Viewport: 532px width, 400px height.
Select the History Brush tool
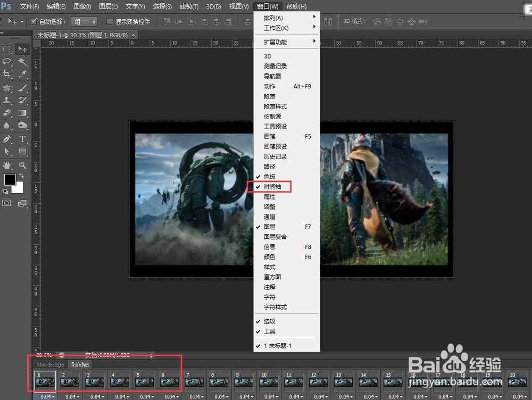(22, 101)
